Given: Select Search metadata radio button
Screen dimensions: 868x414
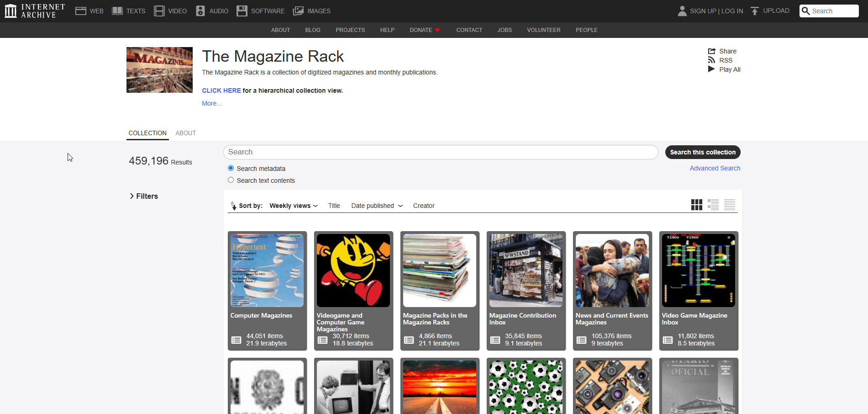Looking at the screenshot, I should [231, 168].
